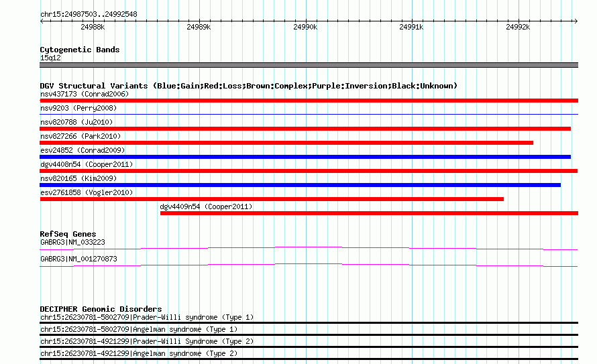The image size is (597, 364).
Task: Click the nsv437173 (Conrad2006) variant label
Action: click(x=85, y=94)
